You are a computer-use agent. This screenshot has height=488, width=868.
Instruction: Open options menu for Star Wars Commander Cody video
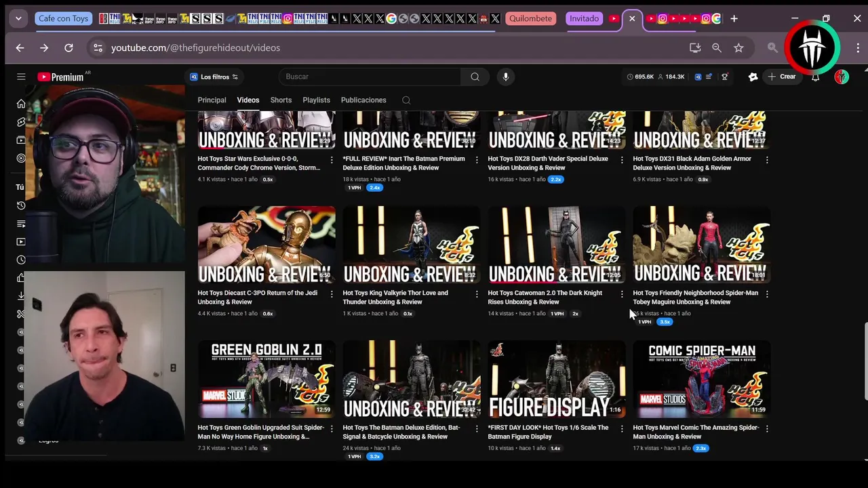click(x=332, y=160)
